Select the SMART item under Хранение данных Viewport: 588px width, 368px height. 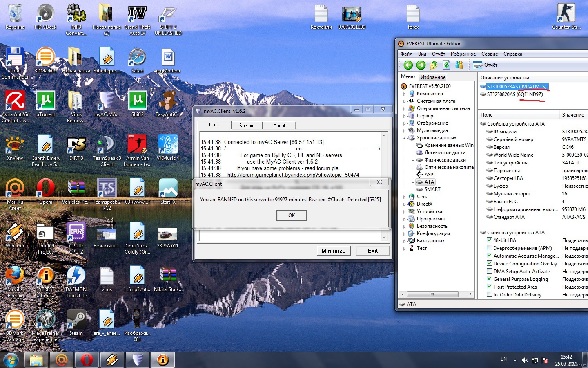click(432, 189)
